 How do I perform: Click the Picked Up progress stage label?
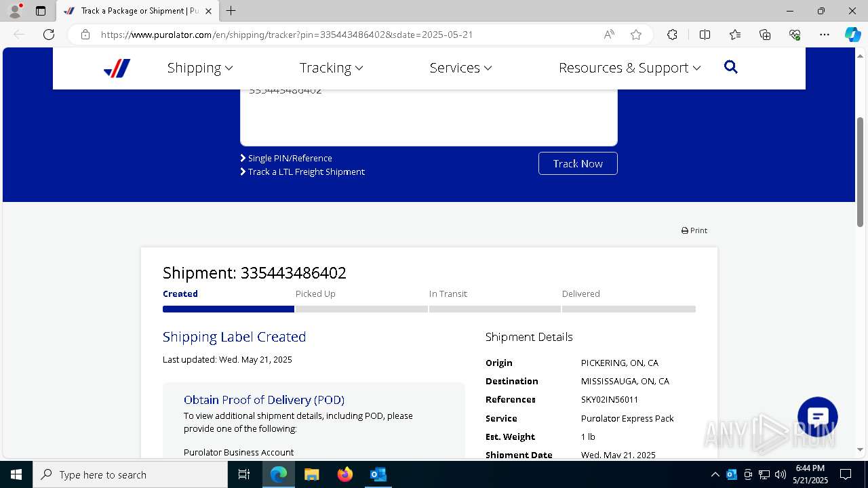tap(315, 293)
